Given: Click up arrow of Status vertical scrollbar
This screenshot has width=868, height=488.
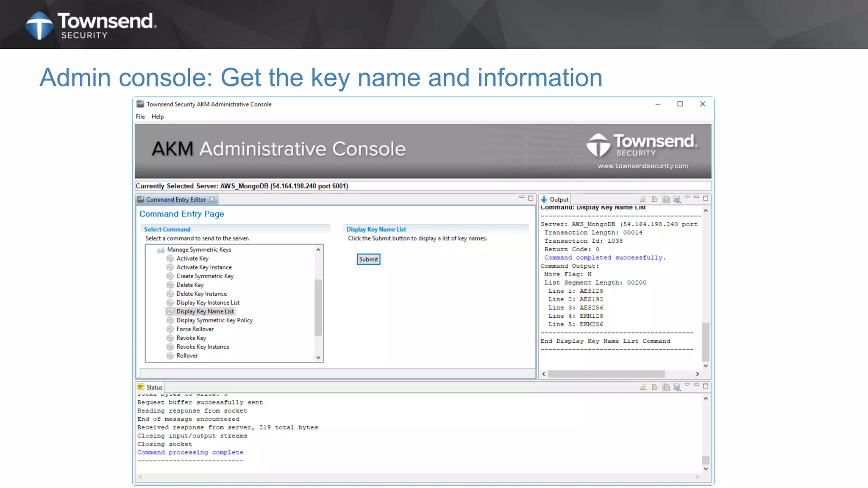Looking at the screenshot, I should 706,399.
